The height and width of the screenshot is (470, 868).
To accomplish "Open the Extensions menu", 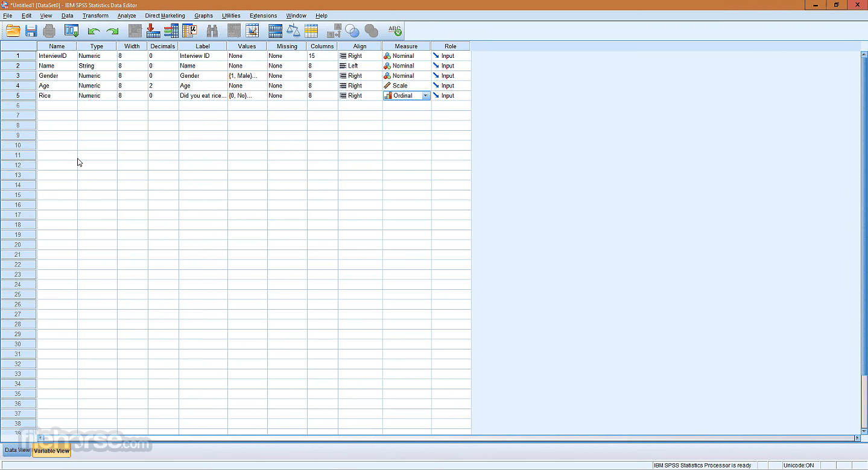I will tap(263, 16).
